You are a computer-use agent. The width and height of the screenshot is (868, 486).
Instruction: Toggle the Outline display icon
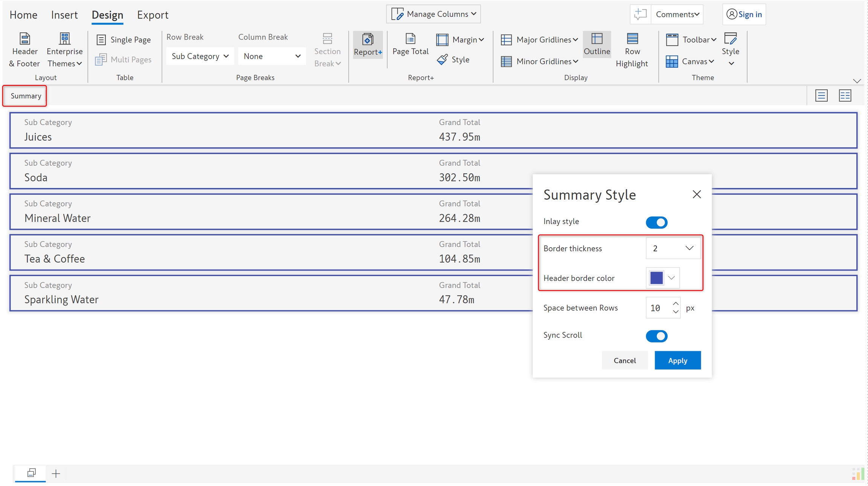coord(597,39)
